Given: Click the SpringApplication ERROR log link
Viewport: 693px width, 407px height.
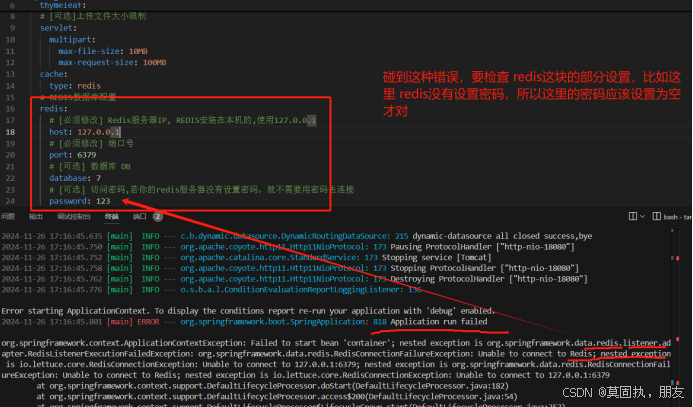Looking at the screenshot, I should pos(274,322).
